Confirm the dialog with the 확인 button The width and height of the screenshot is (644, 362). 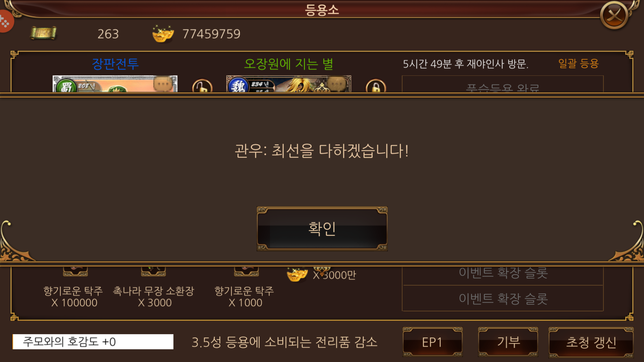pyautogui.click(x=322, y=229)
